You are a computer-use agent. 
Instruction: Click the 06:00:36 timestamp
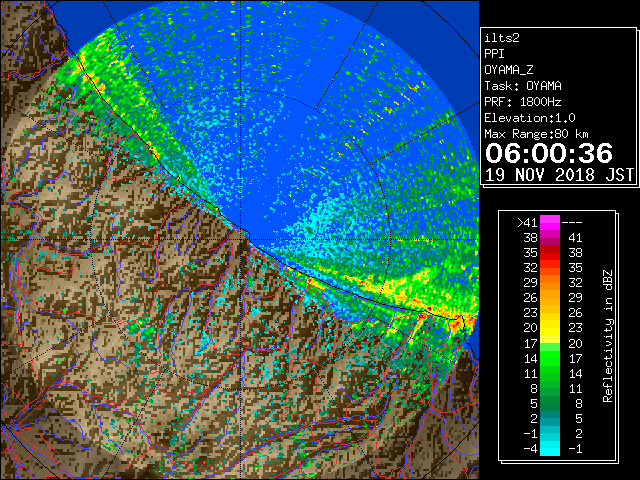(549, 153)
